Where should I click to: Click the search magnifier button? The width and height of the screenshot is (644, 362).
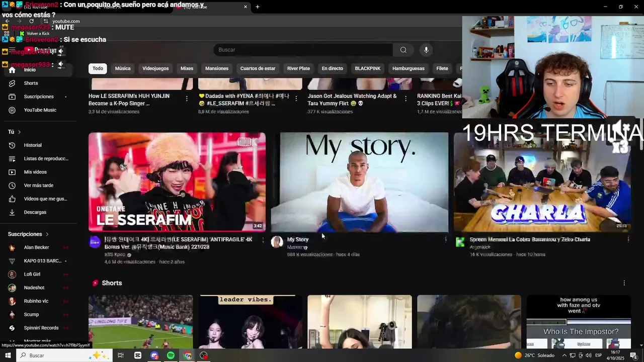403,50
